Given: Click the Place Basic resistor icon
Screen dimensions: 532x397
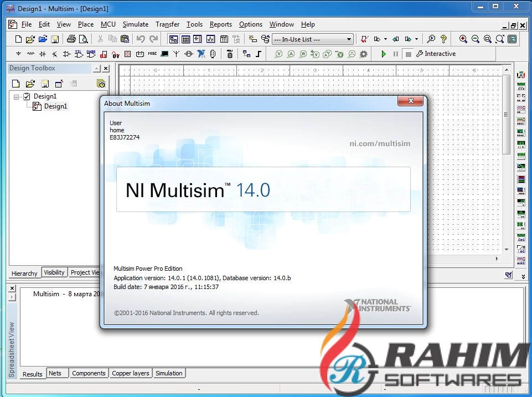Looking at the screenshot, I should click(30, 54).
